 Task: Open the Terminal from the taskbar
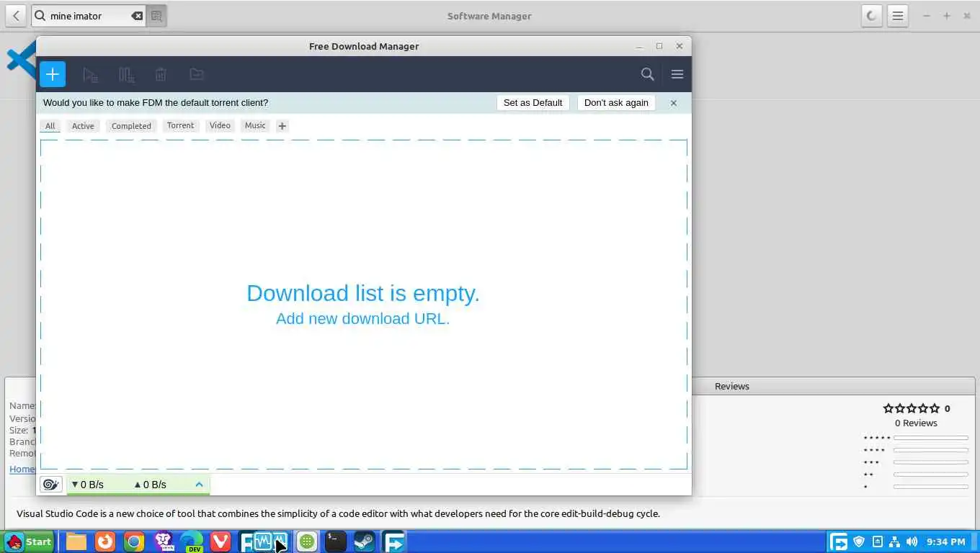[336, 541]
